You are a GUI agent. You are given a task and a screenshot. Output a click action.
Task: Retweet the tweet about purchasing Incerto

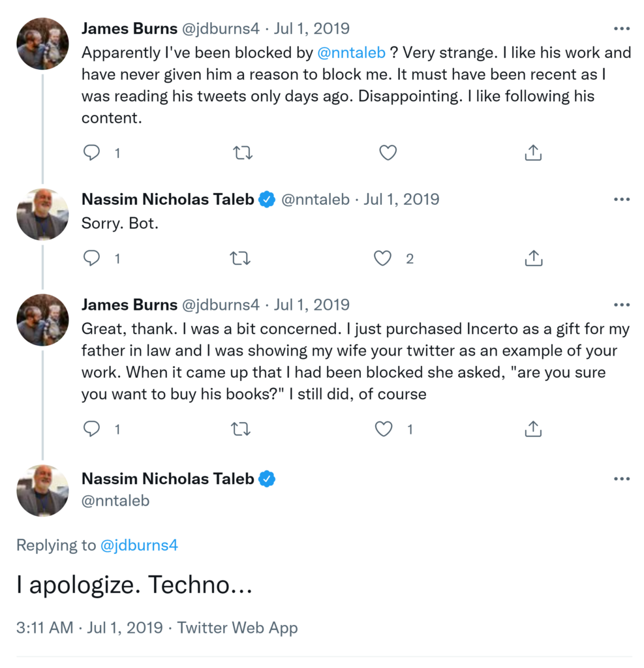point(241,429)
